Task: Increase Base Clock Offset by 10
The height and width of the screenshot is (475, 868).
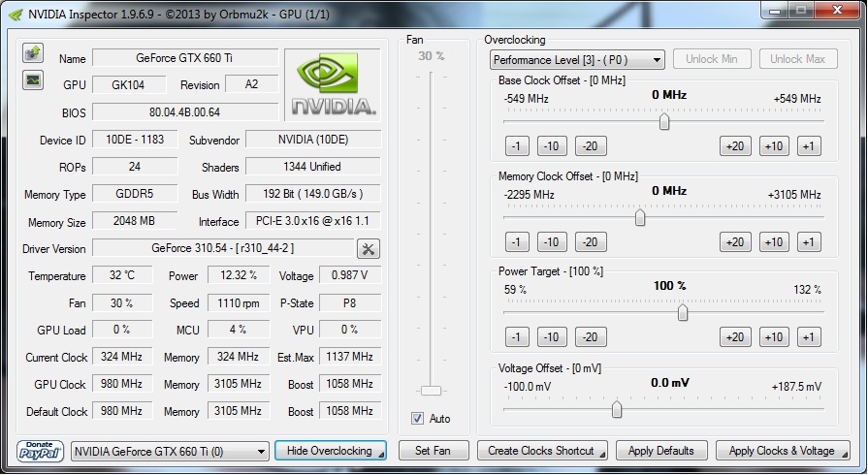Action: [774, 146]
